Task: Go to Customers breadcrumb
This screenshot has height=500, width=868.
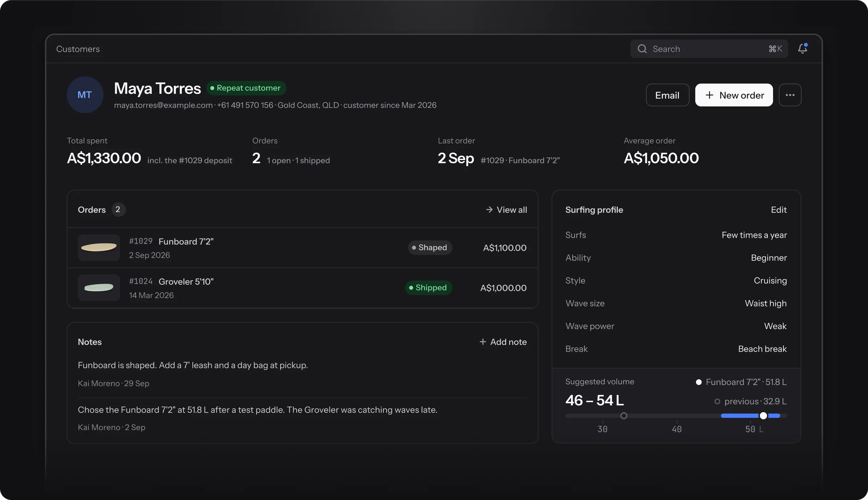Action: pos(78,49)
